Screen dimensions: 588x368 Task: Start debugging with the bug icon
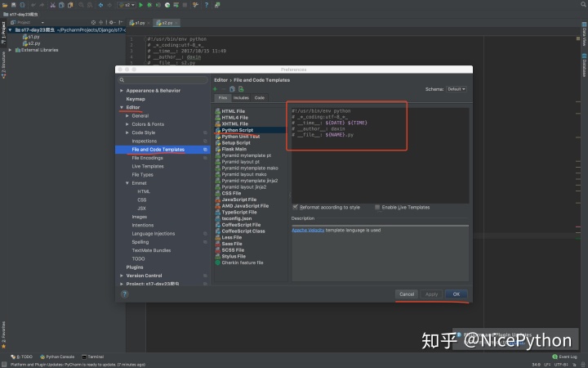(149, 5)
